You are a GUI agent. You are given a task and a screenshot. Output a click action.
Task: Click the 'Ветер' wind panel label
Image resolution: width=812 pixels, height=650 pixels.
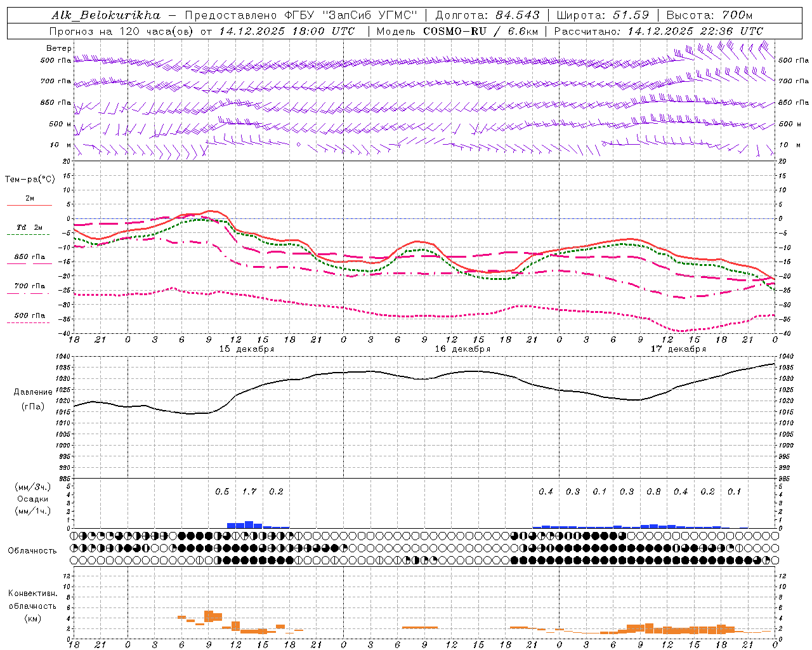pyautogui.click(x=59, y=48)
